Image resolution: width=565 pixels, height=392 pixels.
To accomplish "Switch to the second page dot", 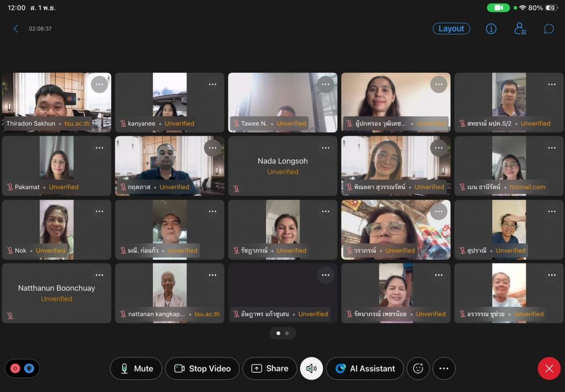I will (x=287, y=333).
